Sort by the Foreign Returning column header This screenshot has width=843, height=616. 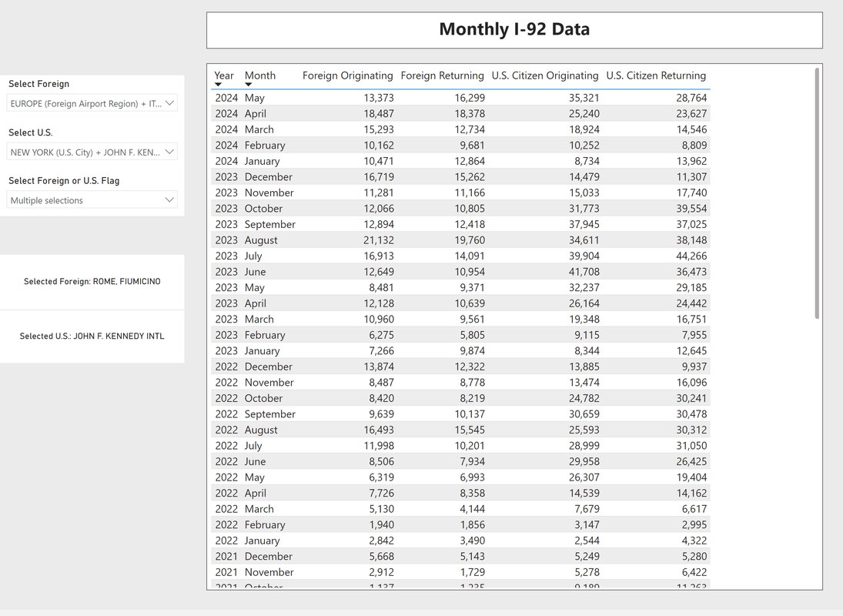point(442,75)
